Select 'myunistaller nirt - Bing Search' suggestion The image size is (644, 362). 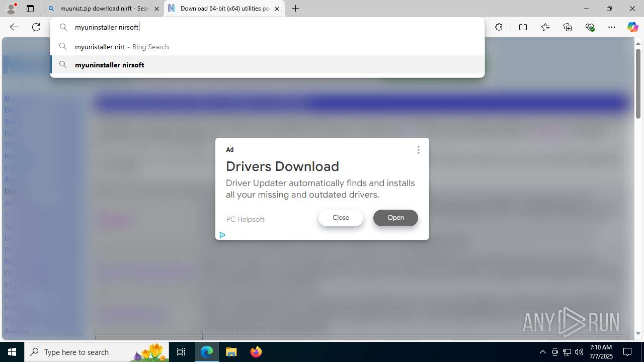coord(267,47)
